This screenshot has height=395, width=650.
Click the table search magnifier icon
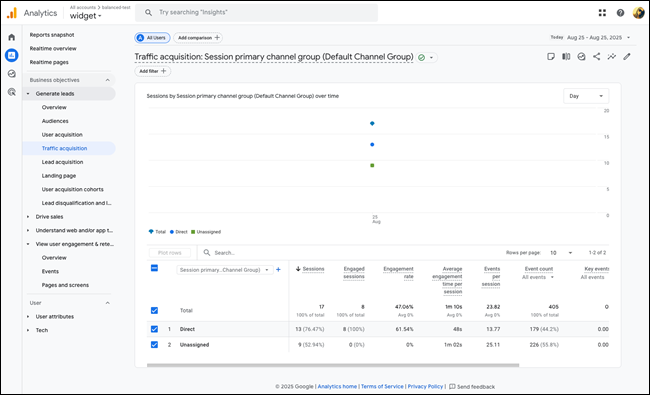tap(207, 252)
